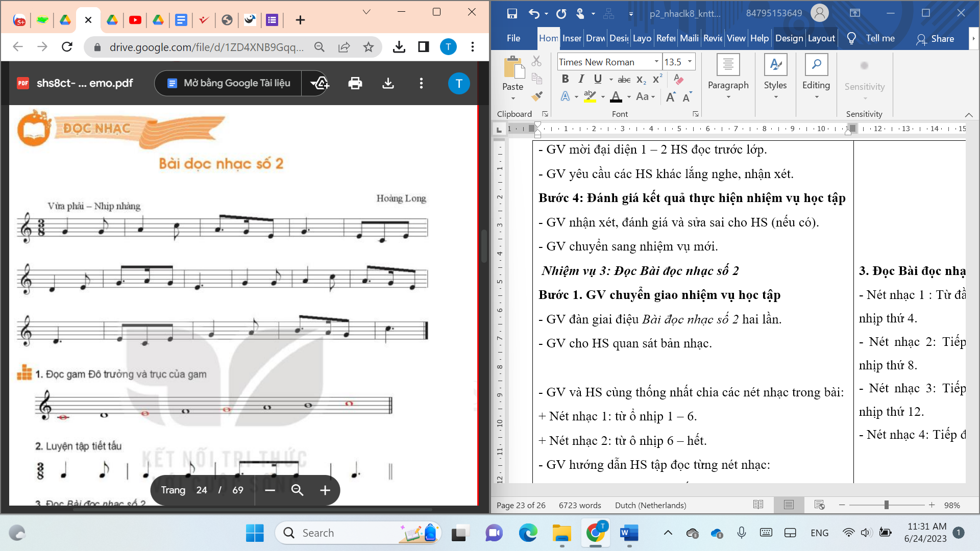The height and width of the screenshot is (551, 980).
Task: Toggle Superscript formatting
Action: (657, 79)
